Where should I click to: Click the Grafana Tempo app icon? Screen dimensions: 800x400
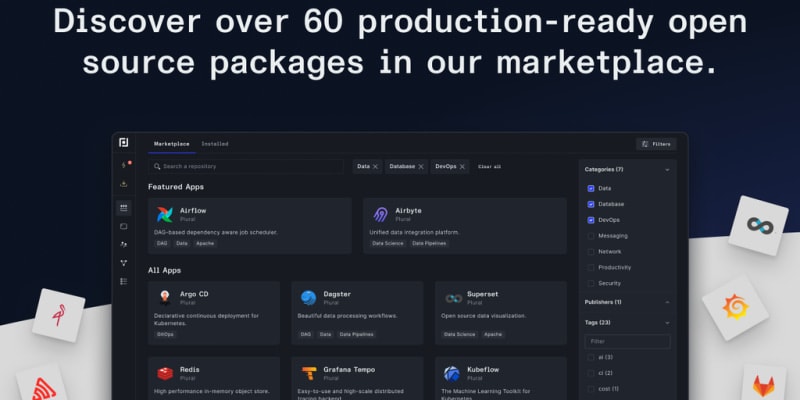pos(308,373)
